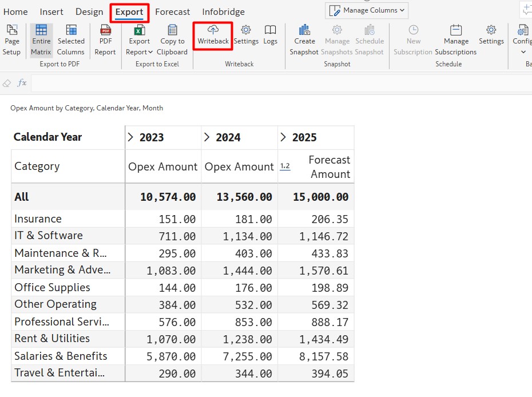532x397 pixels.
Task: Clear formula using eraser icon
Action: point(7,83)
